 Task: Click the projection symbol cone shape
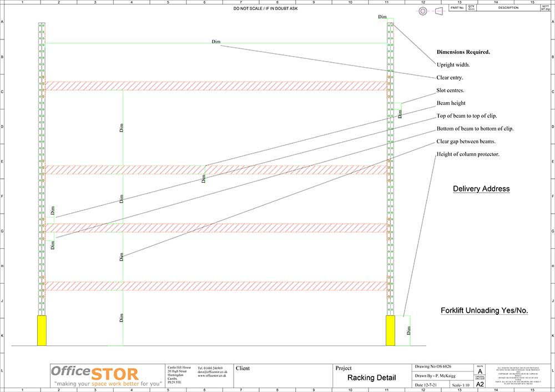(438, 11)
